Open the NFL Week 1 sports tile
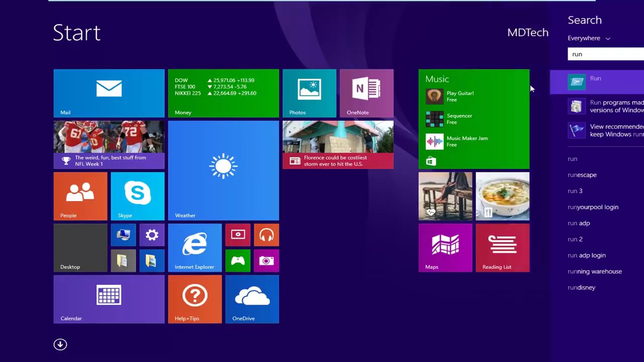644x362 pixels. (x=109, y=145)
